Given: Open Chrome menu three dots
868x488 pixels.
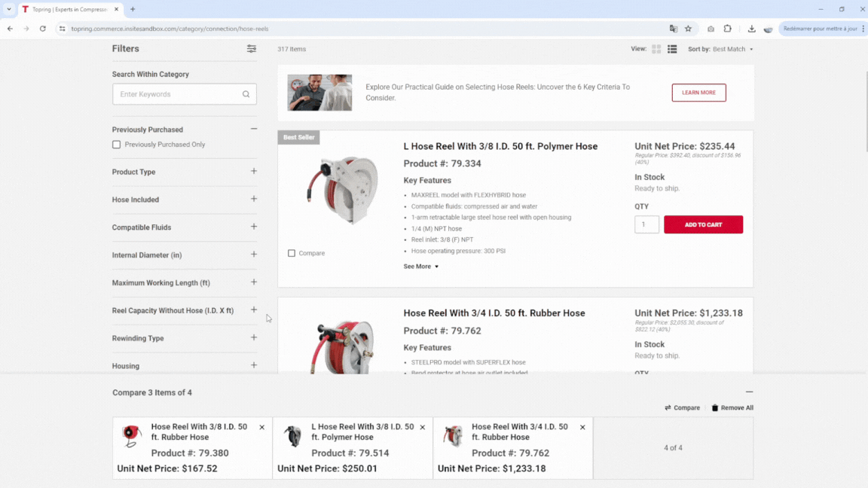Looking at the screenshot, I should 863,29.
